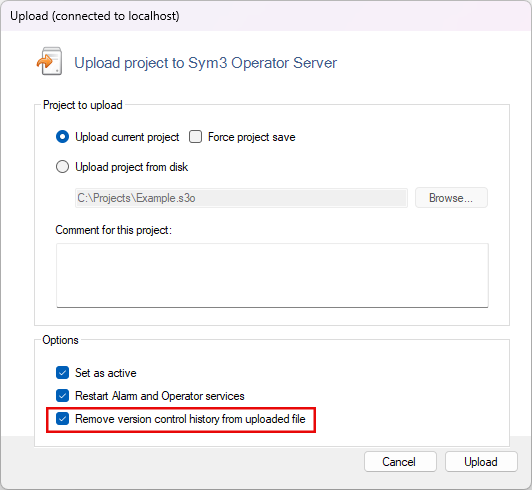Click the Upload project from disk label text
Screen dimensions: 532x490
click(132, 167)
